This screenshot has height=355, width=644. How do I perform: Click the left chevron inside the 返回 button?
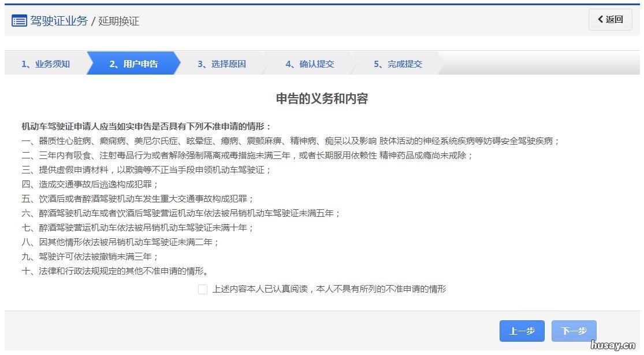601,20
